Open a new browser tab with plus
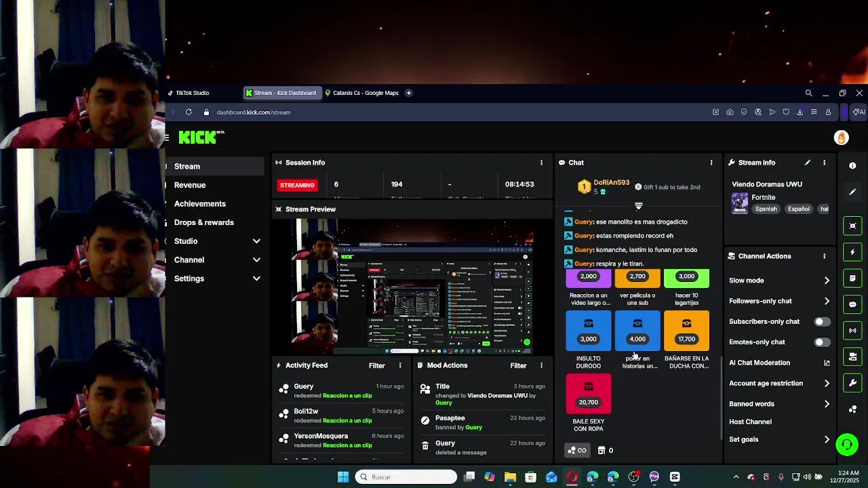The image size is (868, 488). 408,93
